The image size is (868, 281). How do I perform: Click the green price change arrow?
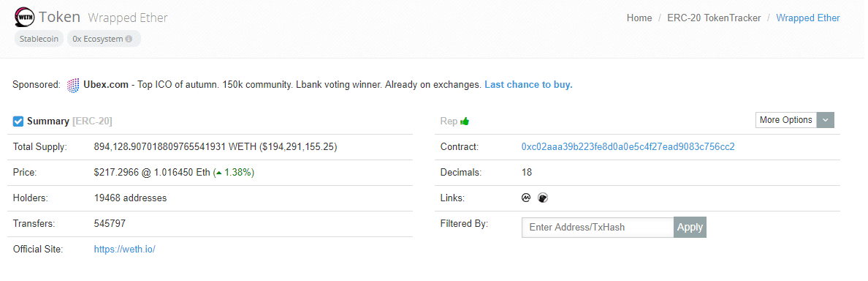[x=219, y=173]
